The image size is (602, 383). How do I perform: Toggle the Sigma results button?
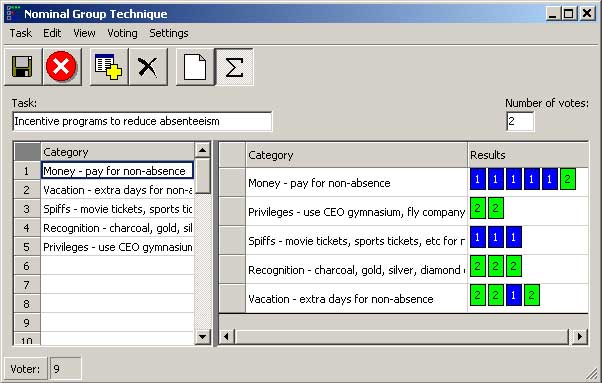[x=234, y=67]
